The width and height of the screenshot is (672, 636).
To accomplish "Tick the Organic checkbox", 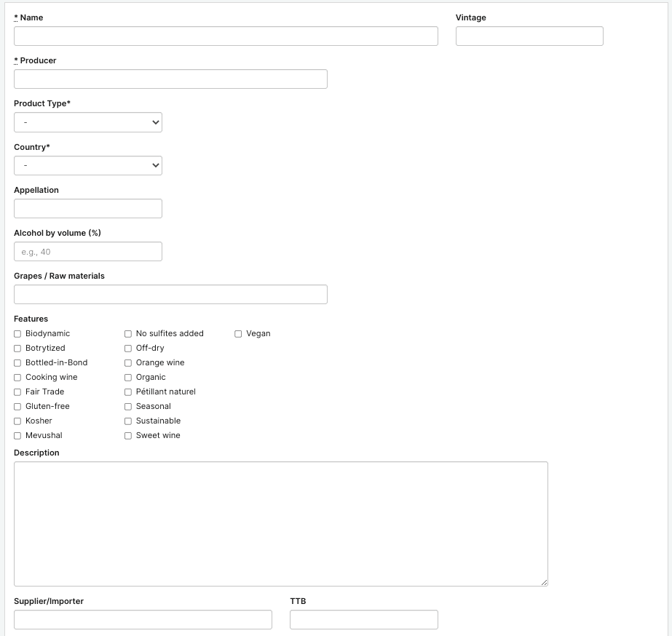I will tap(128, 378).
